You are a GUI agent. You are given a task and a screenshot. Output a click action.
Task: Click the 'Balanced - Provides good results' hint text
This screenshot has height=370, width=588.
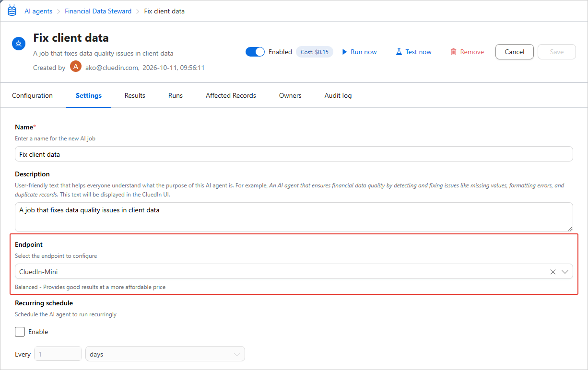(90, 287)
